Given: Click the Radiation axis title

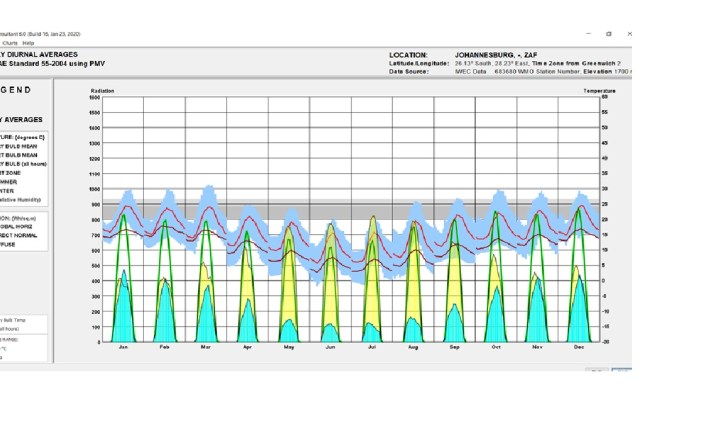Looking at the screenshot, I should tap(103, 91).
